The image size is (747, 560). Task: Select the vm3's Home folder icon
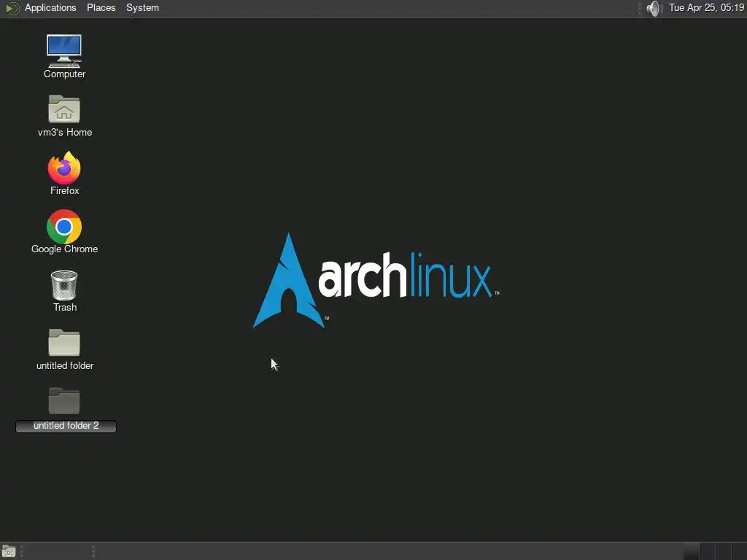pyautogui.click(x=64, y=116)
